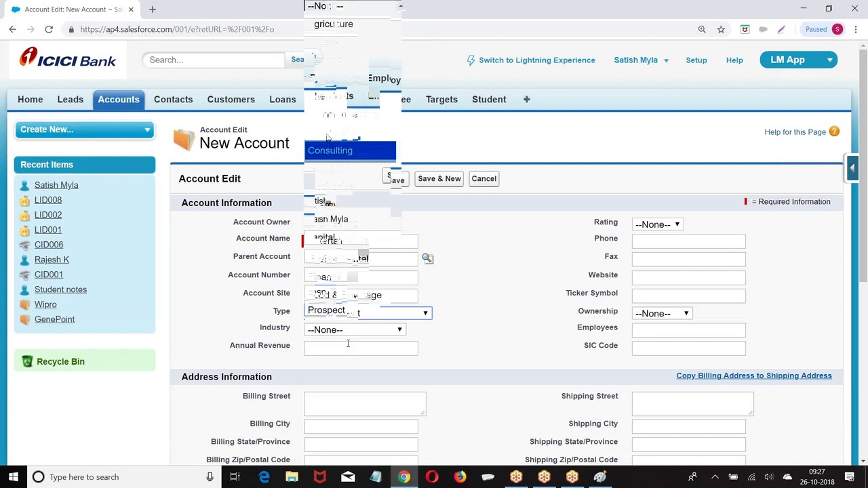Expand the LM App menu

(x=798, y=60)
